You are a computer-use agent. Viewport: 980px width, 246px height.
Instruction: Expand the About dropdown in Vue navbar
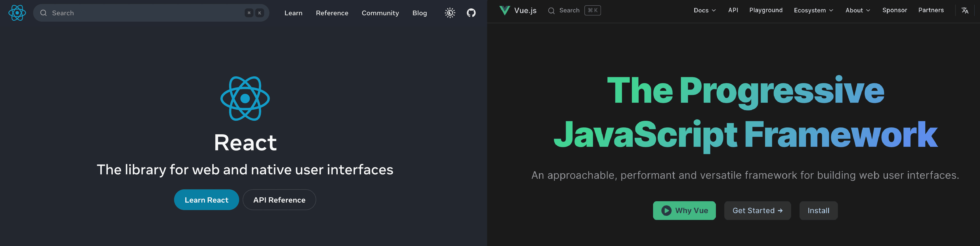click(857, 10)
